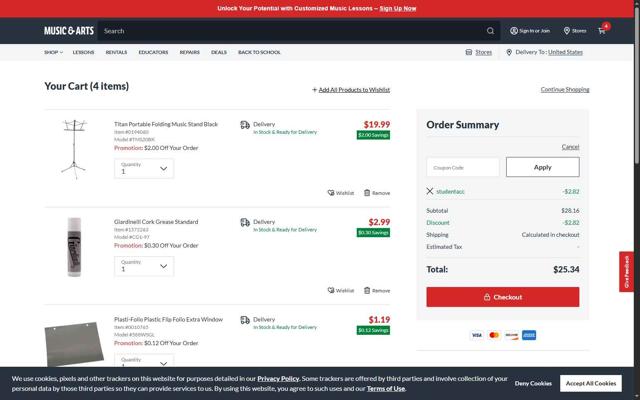
Task: Open the RENTALS menu item
Action: coord(116,52)
